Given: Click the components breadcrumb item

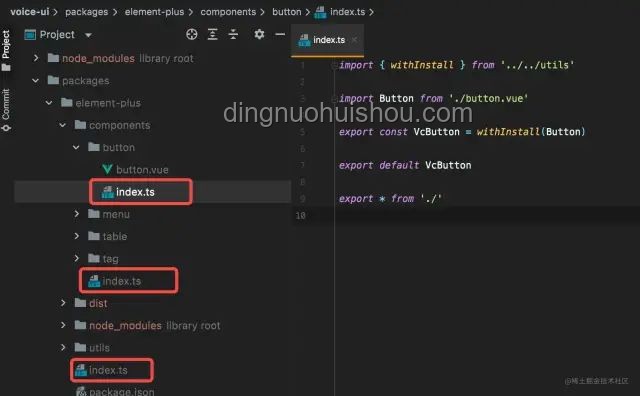Looking at the screenshot, I should click(x=228, y=12).
